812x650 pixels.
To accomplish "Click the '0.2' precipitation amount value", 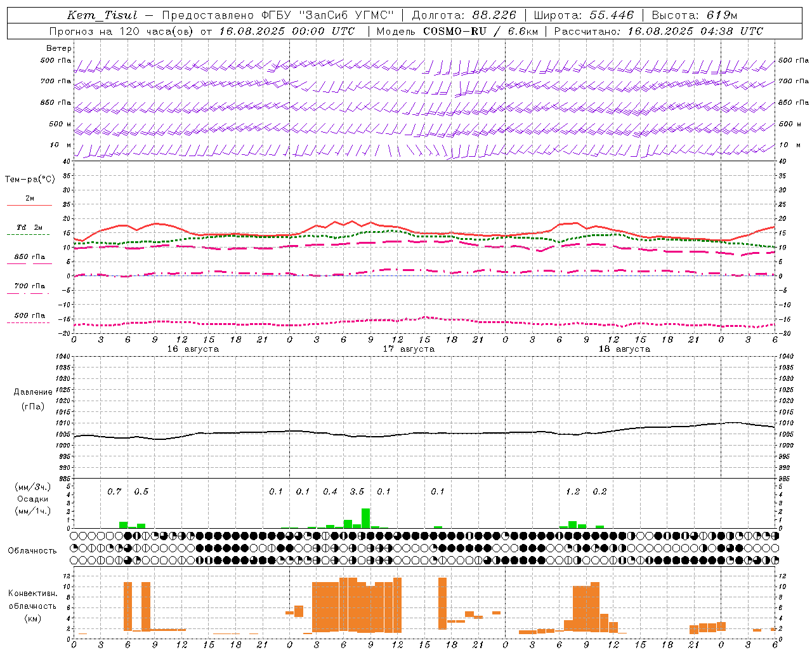I will pyautogui.click(x=599, y=491).
